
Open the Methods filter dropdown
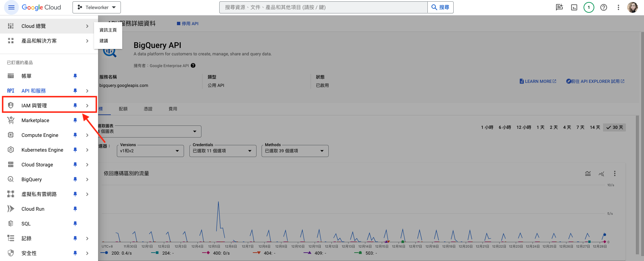295,151
